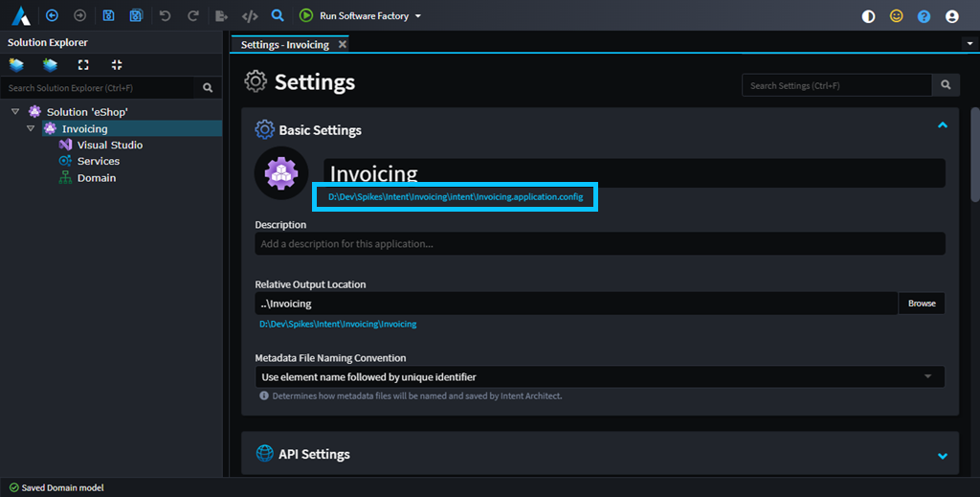The width and height of the screenshot is (980, 497).
Task: Open the toolbar search magnifier
Action: point(278,15)
